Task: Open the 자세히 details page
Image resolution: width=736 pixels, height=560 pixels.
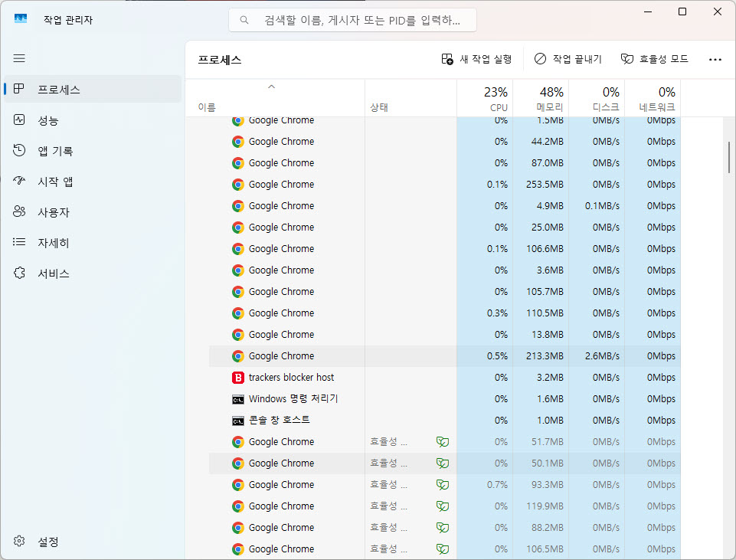Action: (93, 243)
